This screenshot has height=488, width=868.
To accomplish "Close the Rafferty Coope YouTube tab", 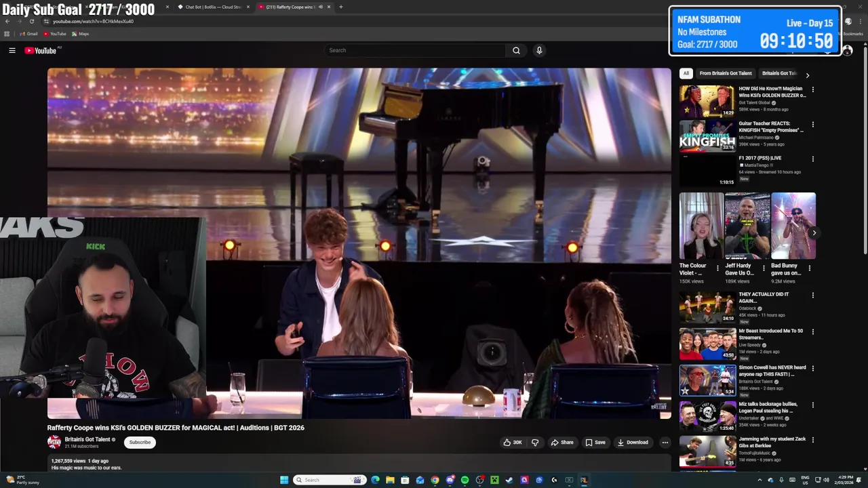I will [329, 7].
